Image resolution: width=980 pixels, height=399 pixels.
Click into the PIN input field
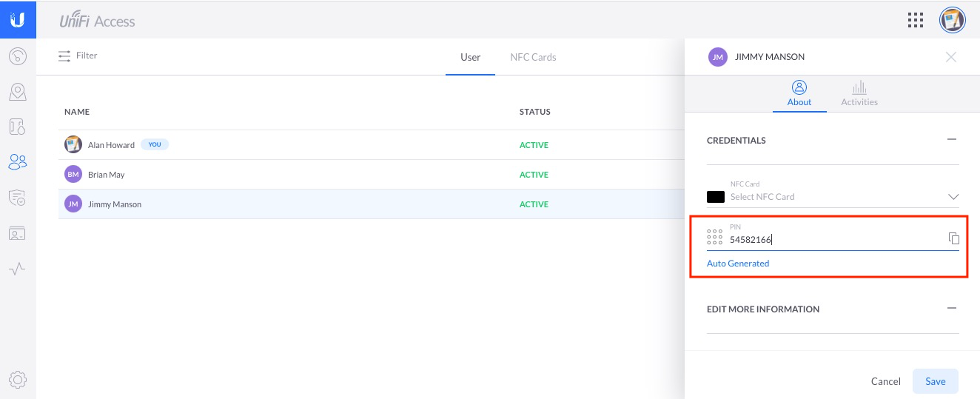(x=829, y=239)
